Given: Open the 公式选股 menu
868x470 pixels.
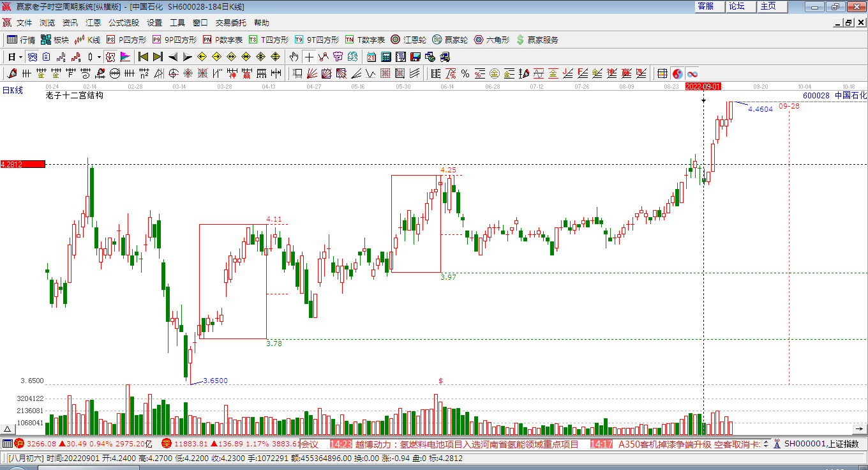Looking at the screenshot, I should [x=124, y=22].
